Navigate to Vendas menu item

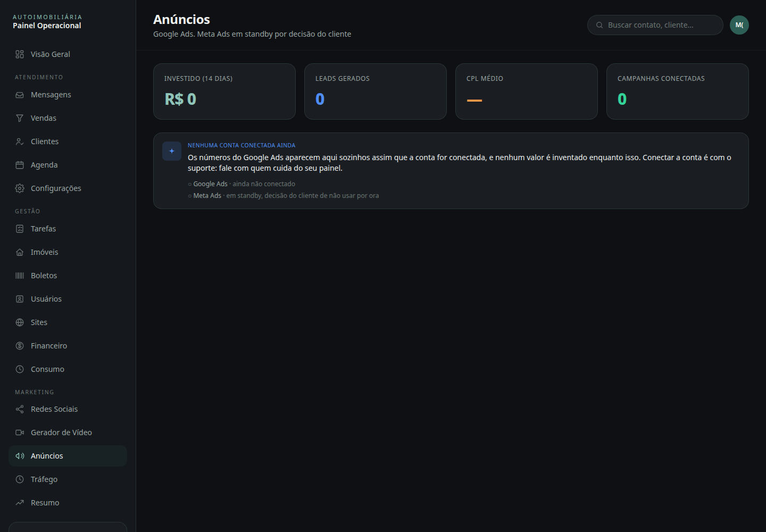[x=68, y=118]
